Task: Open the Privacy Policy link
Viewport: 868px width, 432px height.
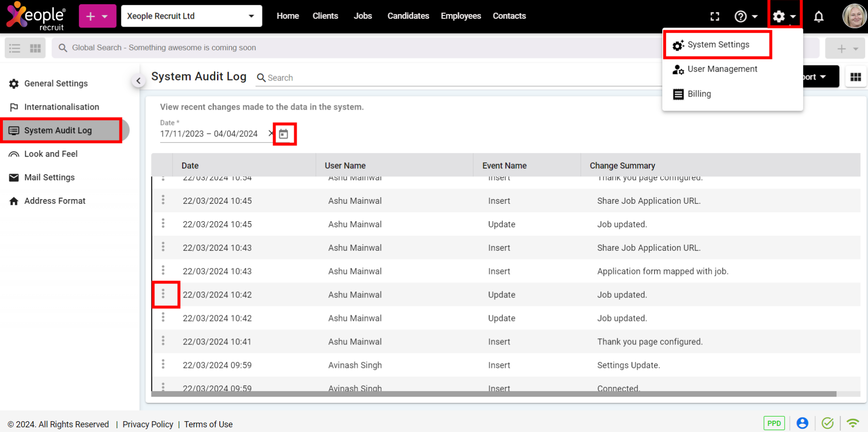Action: click(x=148, y=424)
